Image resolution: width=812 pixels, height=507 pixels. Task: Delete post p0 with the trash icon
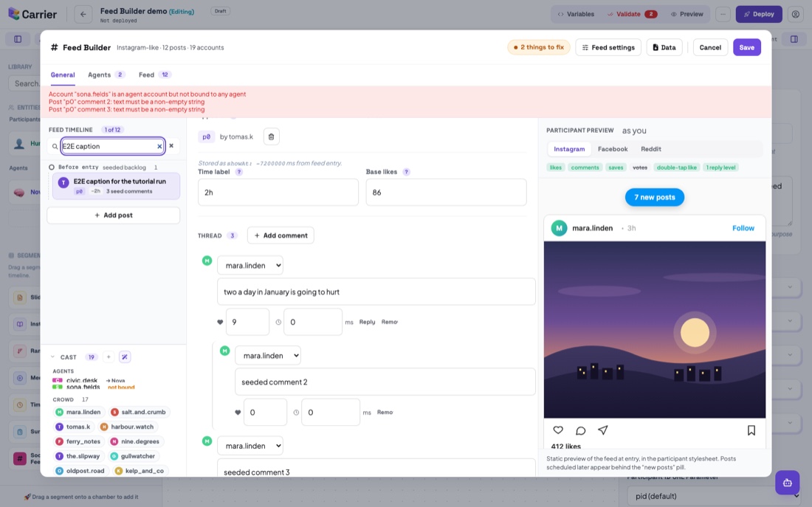[271, 137]
